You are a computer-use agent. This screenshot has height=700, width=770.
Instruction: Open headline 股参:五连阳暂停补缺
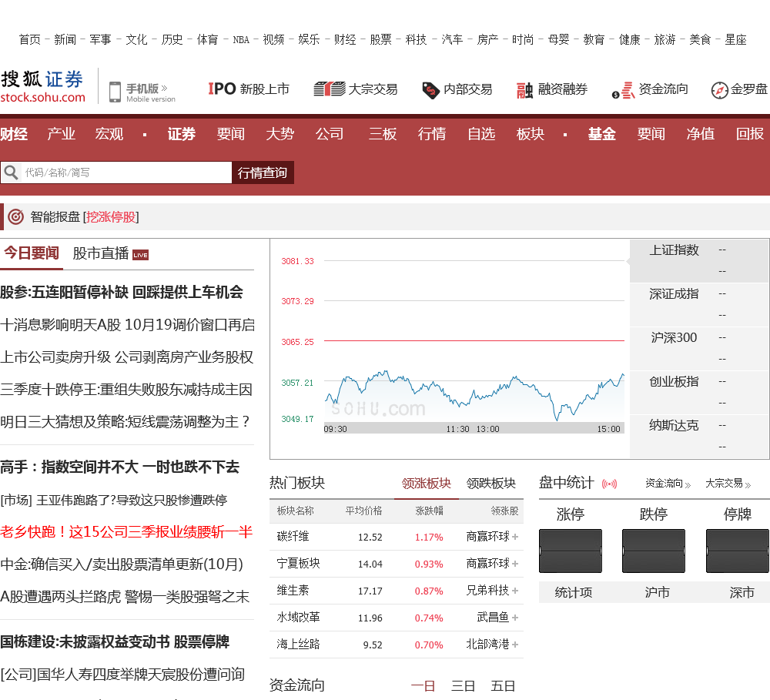[x=122, y=293]
